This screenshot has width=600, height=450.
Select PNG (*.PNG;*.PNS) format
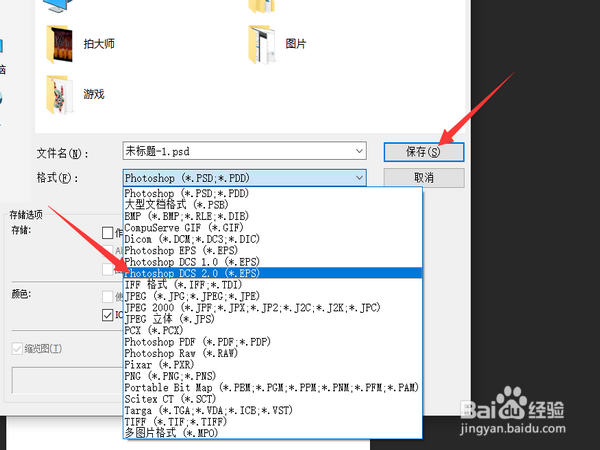pos(273,376)
